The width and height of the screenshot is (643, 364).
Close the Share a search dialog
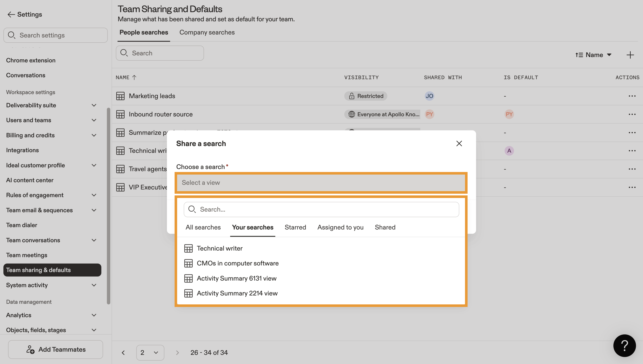pyautogui.click(x=459, y=143)
